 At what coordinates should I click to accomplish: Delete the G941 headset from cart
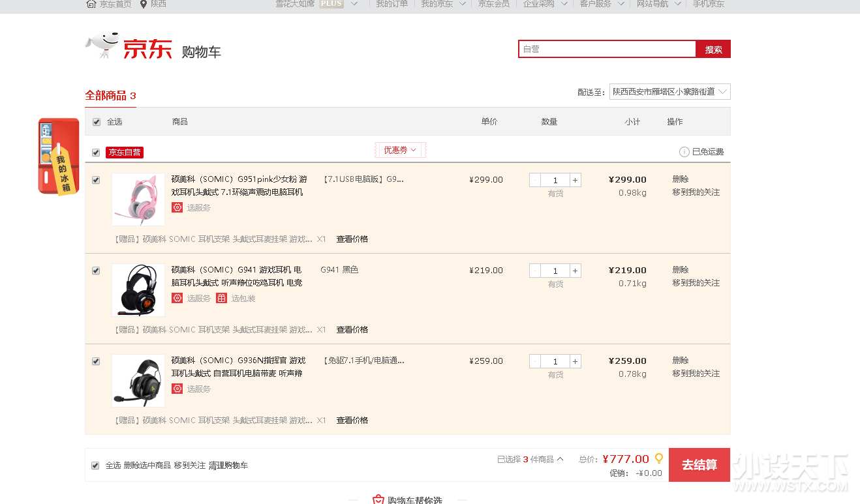[681, 270]
